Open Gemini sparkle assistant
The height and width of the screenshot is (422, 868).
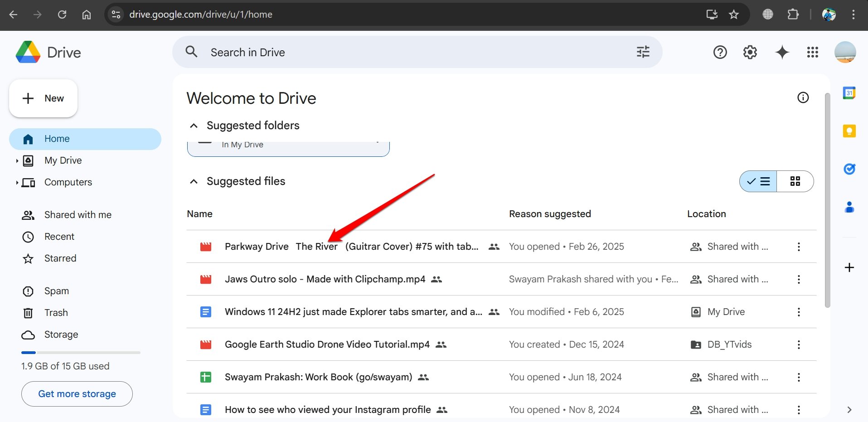pos(782,52)
